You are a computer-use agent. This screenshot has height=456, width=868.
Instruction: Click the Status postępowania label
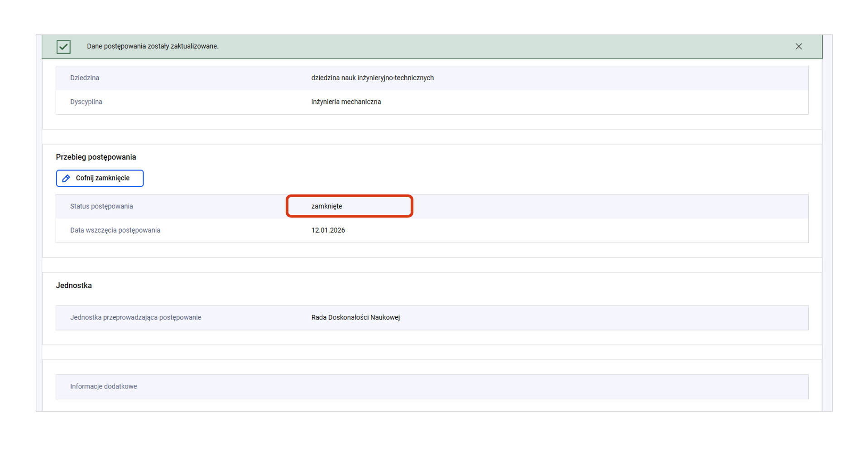(x=101, y=206)
